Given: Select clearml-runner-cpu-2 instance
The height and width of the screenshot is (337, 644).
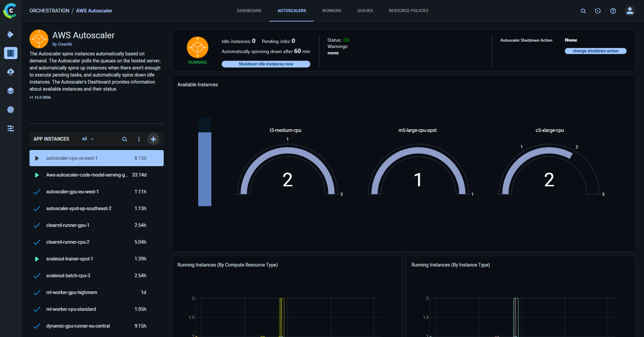Looking at the screenshot, I should [97, 242].
